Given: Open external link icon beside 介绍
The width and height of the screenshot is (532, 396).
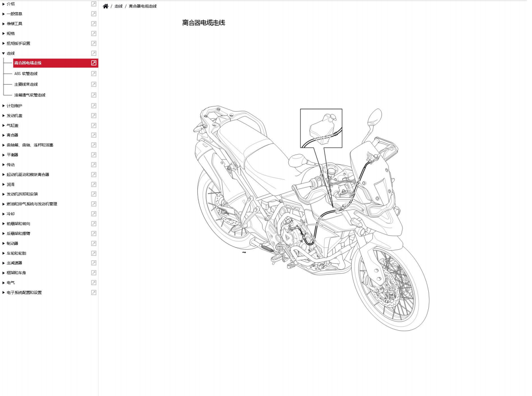Looking at the screenshot, I should [x=94, y=4].
